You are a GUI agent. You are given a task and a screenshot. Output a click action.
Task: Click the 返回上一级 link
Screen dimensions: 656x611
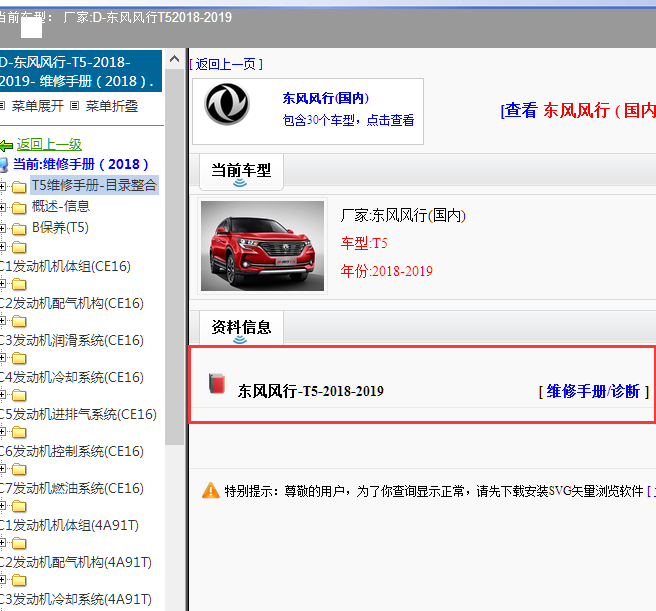49,145
